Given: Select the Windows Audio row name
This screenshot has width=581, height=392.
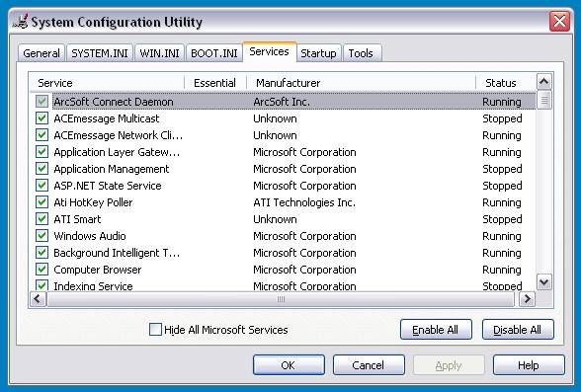Looking at the screenshot, I should (x=90, y=236).
